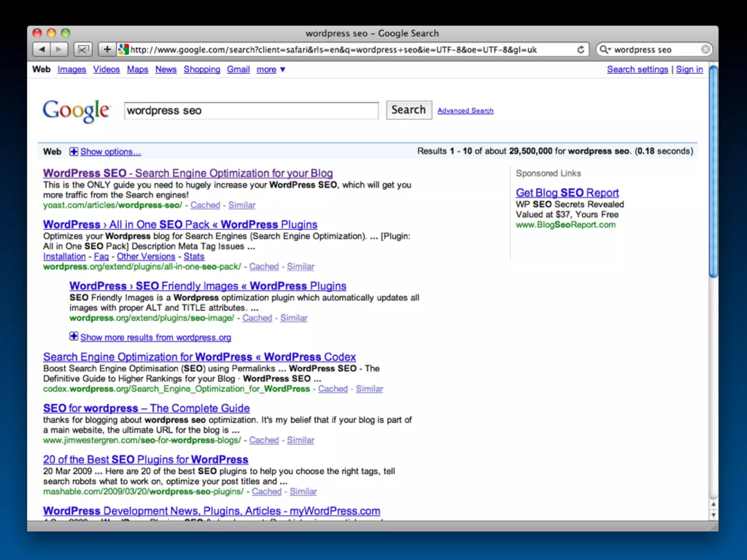The image size is (747, 560).
Task: Expand Show options plus icon
Action: click(74, 152)
